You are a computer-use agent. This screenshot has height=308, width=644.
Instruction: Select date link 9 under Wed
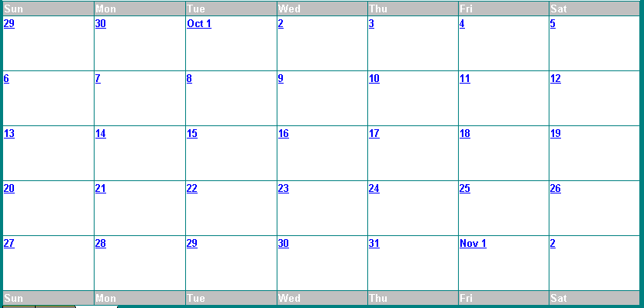[x=281, y=79]
